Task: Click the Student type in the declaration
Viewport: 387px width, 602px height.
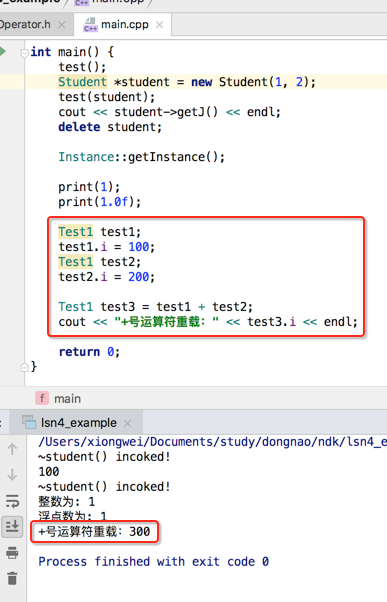Action: pos(83,82)
